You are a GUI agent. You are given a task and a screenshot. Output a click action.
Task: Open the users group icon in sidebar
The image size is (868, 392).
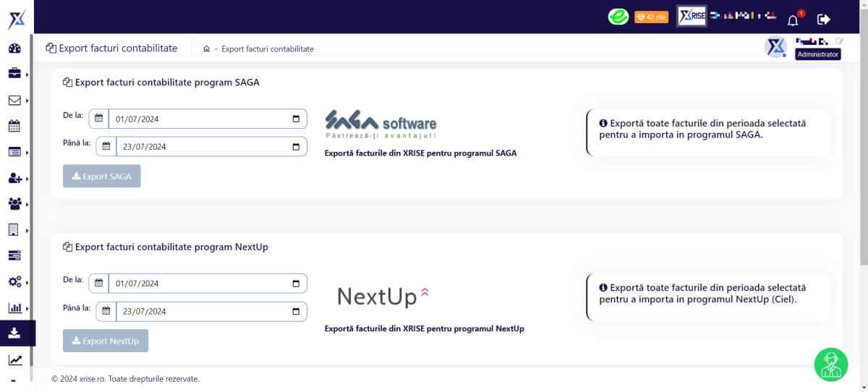tap(14, 204)
